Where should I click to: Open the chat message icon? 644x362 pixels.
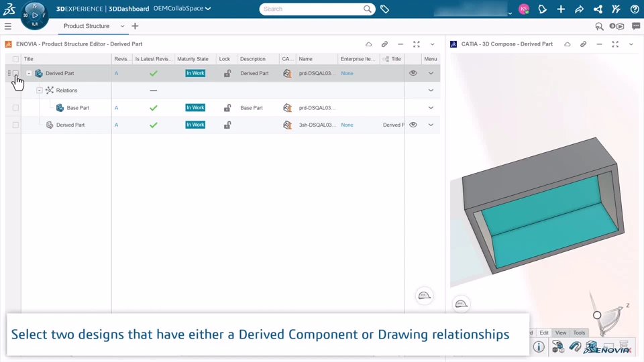coord(636,26)
